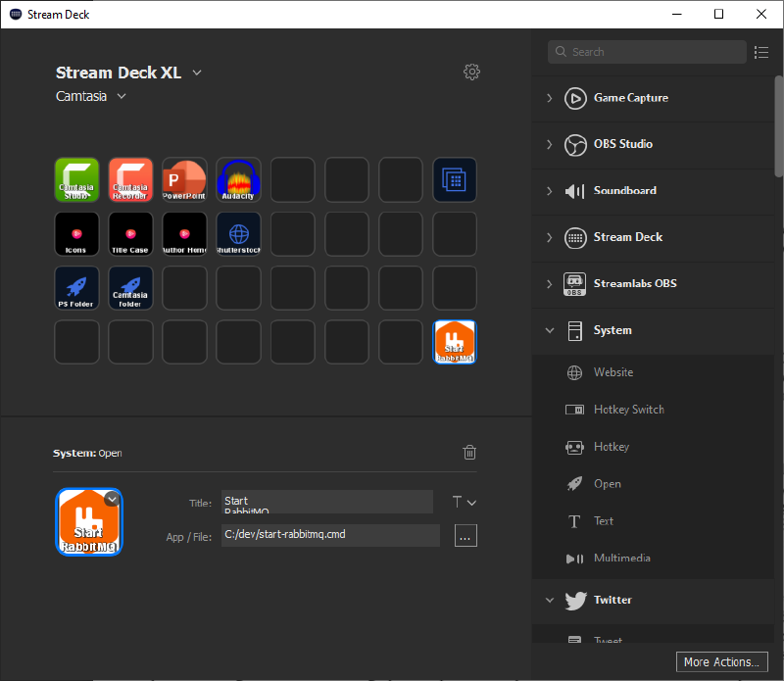
Task: Edit the App / File path field
Action: click(330, 535)
